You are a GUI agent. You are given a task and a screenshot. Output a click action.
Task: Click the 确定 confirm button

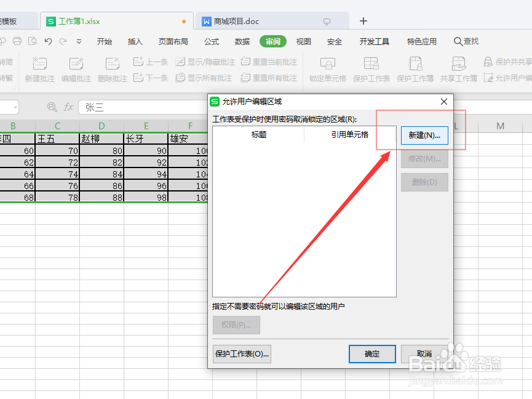coord(372,353)
